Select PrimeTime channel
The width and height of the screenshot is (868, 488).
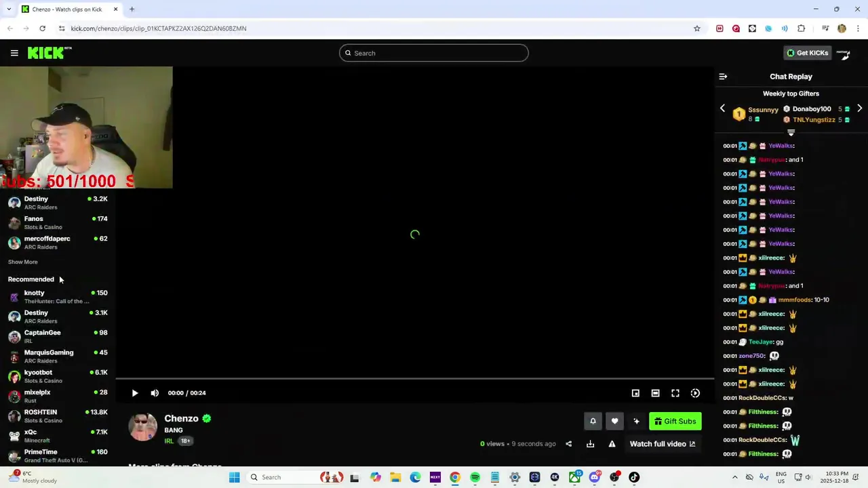[58, 455]
